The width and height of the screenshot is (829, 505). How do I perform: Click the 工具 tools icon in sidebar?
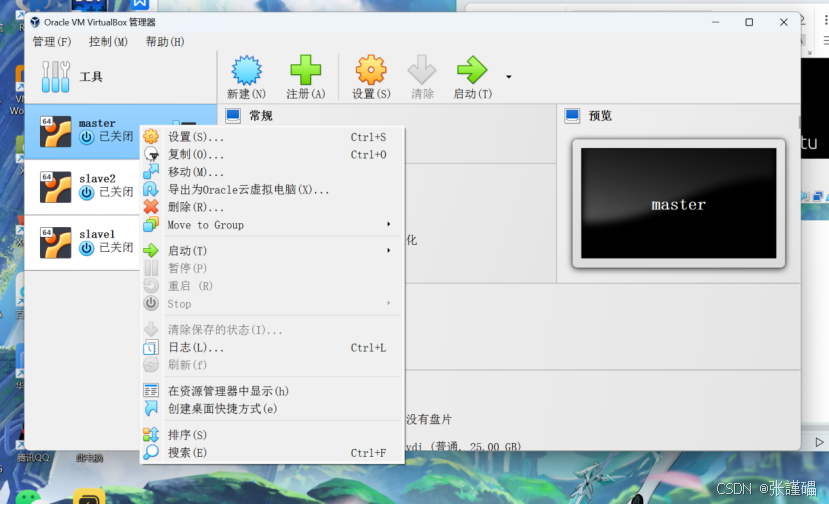pos(56,77)
